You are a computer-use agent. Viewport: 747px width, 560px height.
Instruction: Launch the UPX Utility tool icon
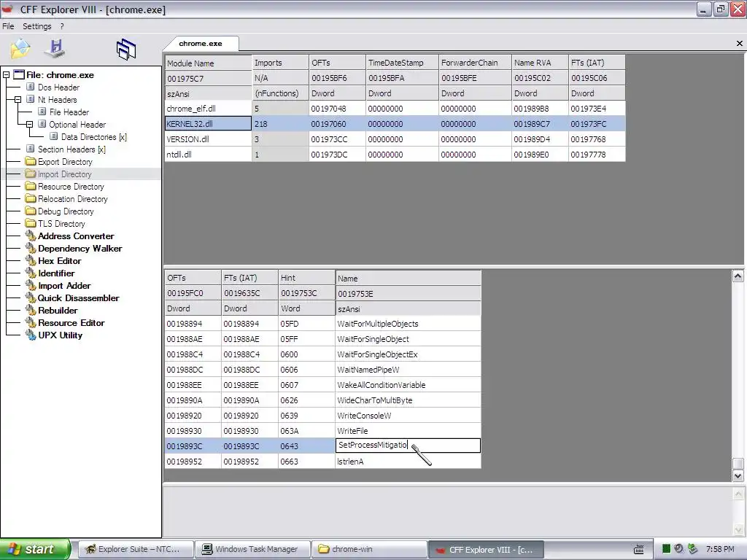click(31, 335)
